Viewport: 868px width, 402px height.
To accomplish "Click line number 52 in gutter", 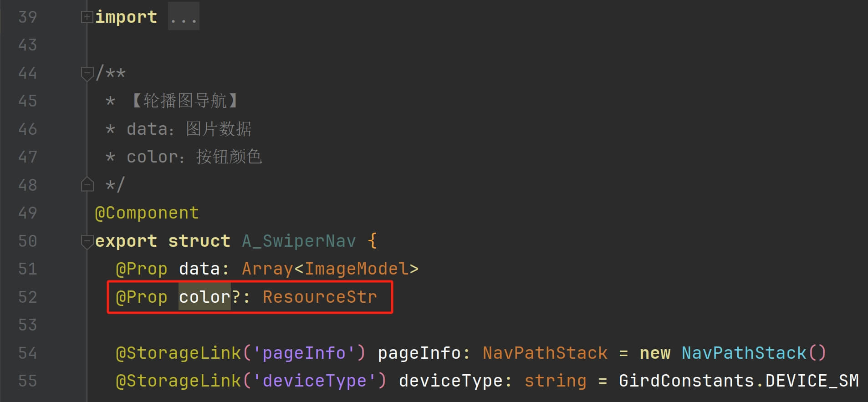I will 27,297.
